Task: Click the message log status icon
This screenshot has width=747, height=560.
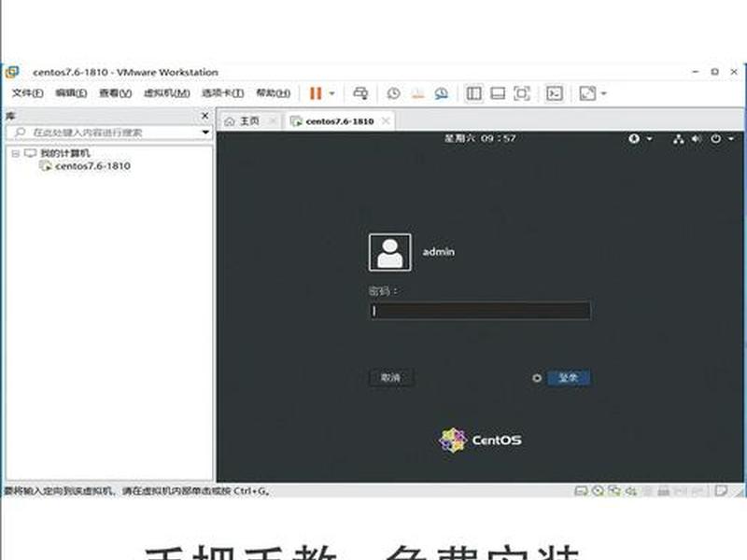Action: tap(721, 491)
